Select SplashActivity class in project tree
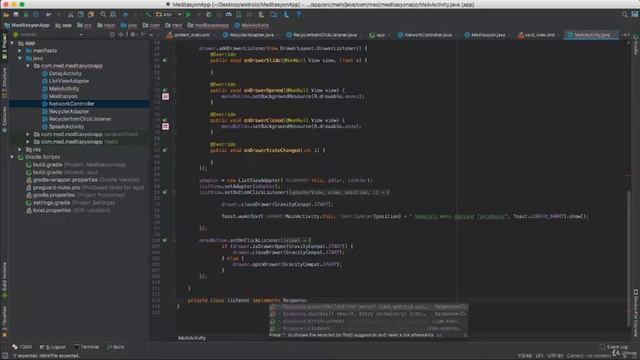Viewport: 640px width, 360px height. click(x=63, y=127)
